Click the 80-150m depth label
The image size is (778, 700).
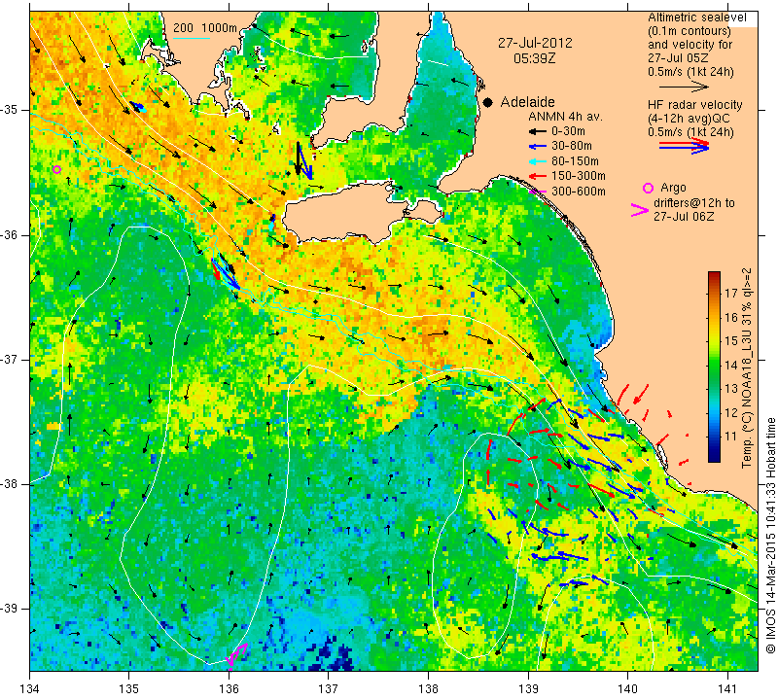575,161
